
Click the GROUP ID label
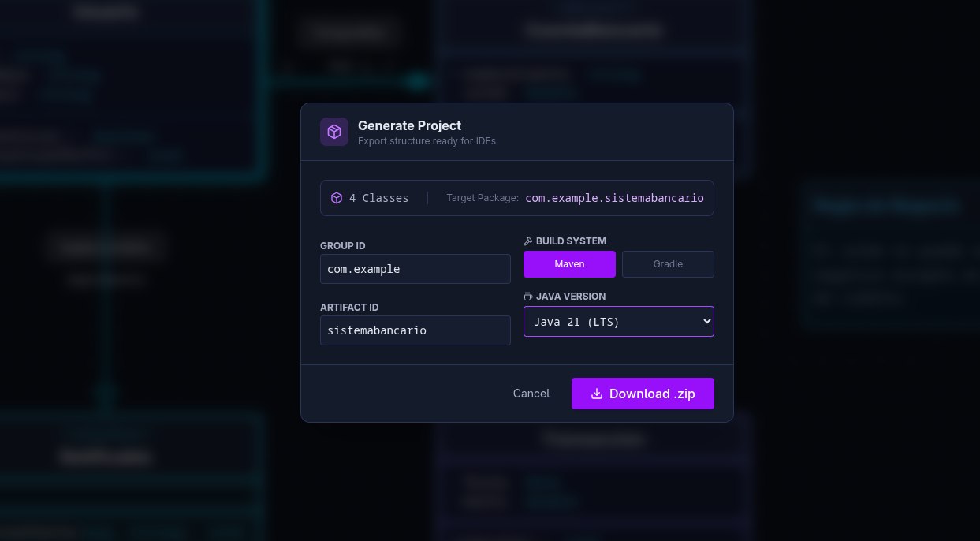tap(343, 246)
